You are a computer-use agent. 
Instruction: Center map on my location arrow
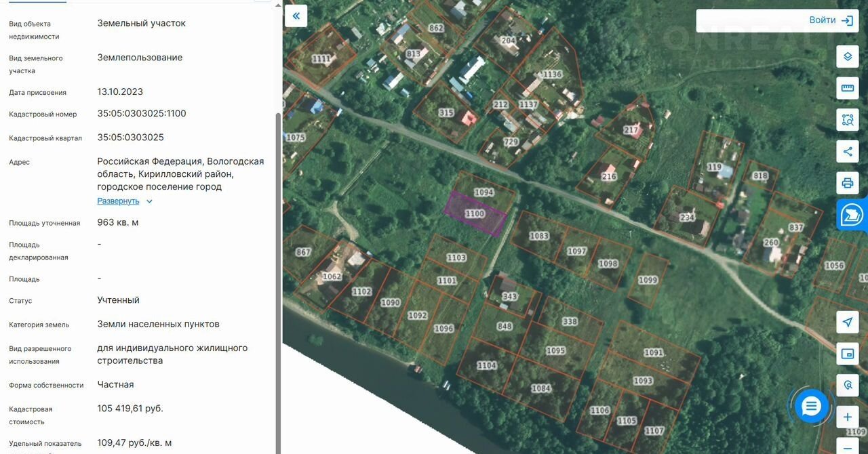[847, 322]
